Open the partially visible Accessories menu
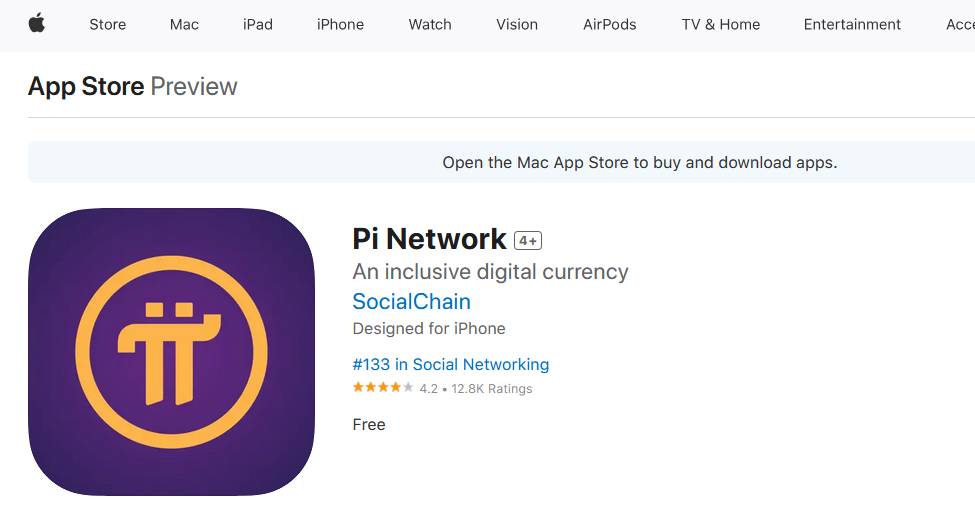Screen dimensions: 975x517 [x=960, y=24]
